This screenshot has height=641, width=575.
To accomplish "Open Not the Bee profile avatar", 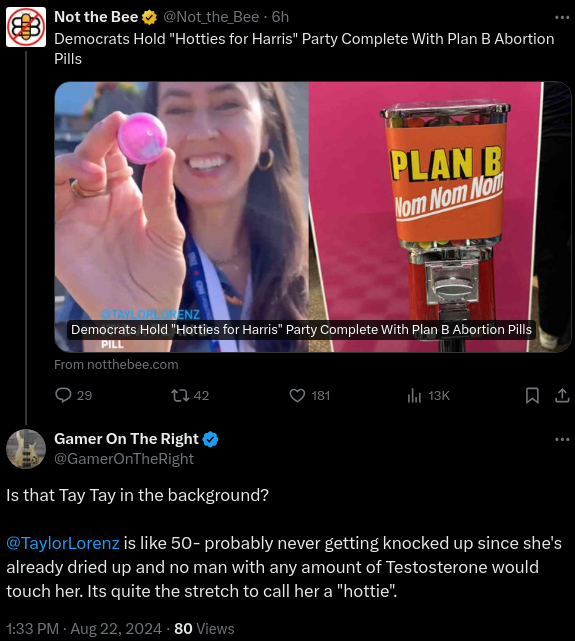I will 26,27.
